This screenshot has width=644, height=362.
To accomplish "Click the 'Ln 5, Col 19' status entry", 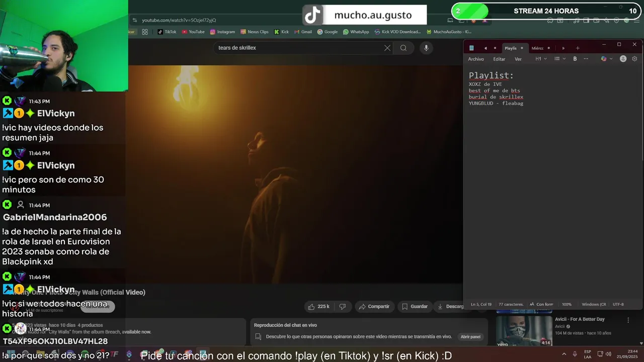I will [481, 304].
